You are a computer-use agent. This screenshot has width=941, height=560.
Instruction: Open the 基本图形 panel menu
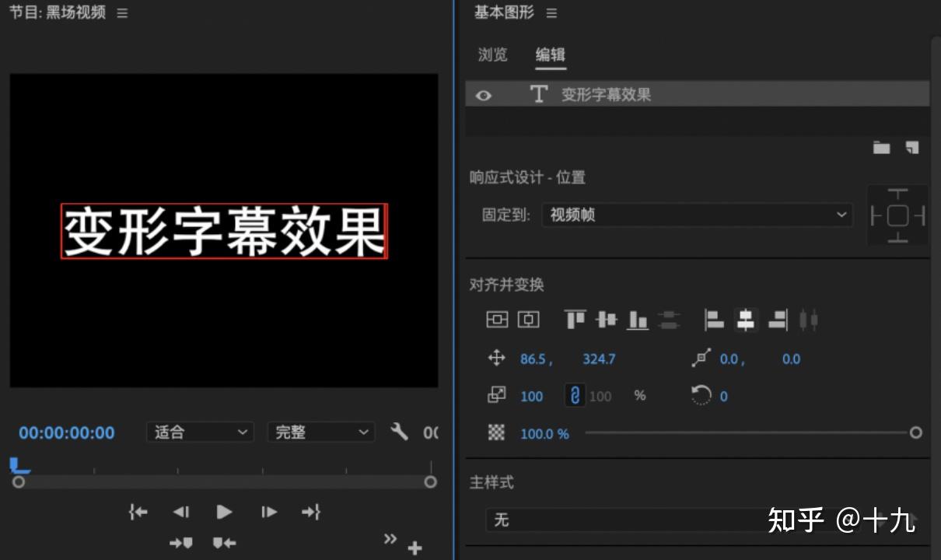tap(551, 13)
